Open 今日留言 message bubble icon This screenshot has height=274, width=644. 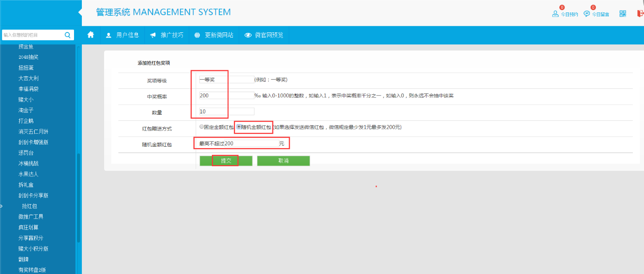587,14
